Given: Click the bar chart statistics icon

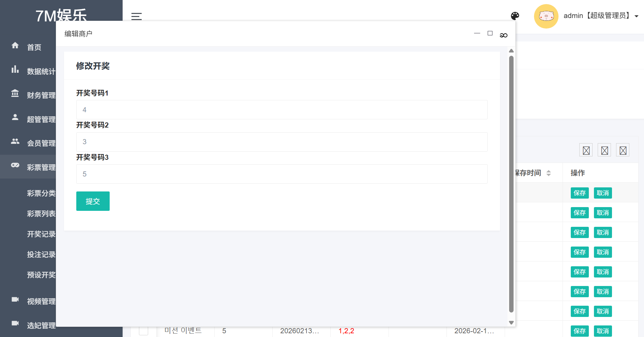Looking at the screenshot, I should click(15, 69).
